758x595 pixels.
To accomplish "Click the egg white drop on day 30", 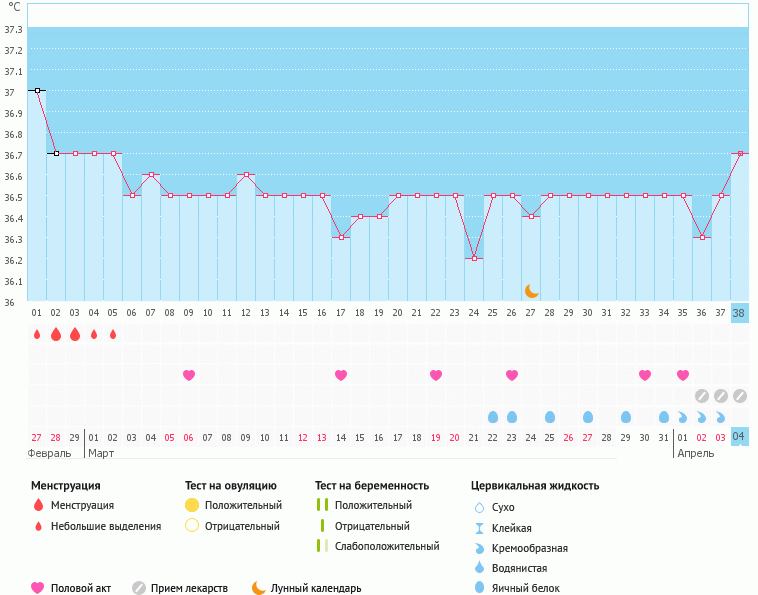I will (588, 416).
